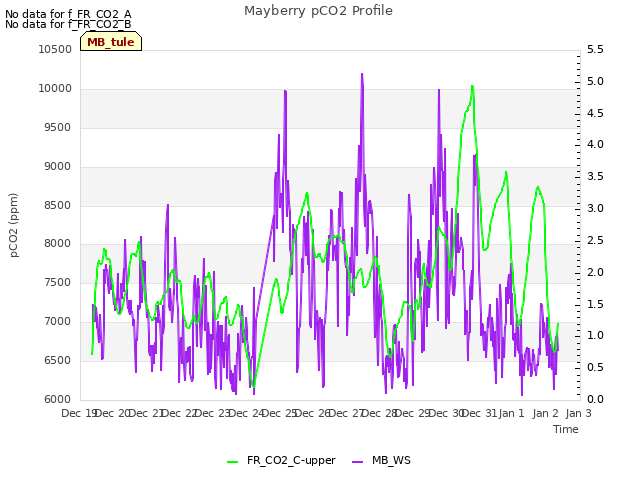
Task: Click the FR_CO2_C-upper legend entry
Action: [281, 460]
